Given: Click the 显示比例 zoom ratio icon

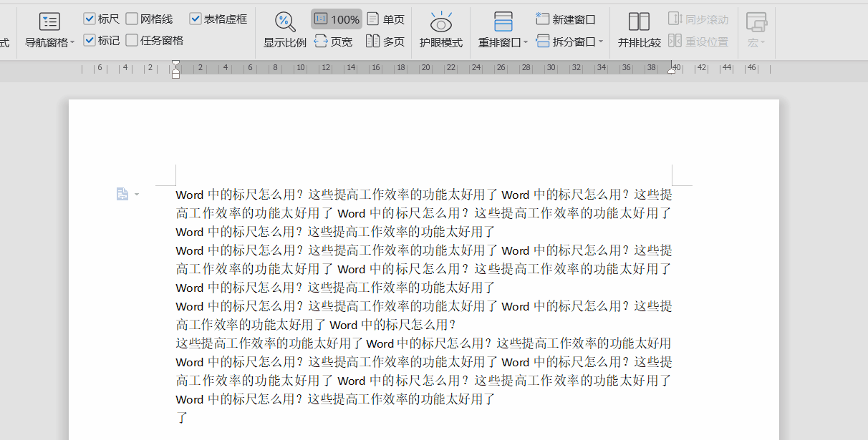Looking at the screenshot, I should 284,22.
